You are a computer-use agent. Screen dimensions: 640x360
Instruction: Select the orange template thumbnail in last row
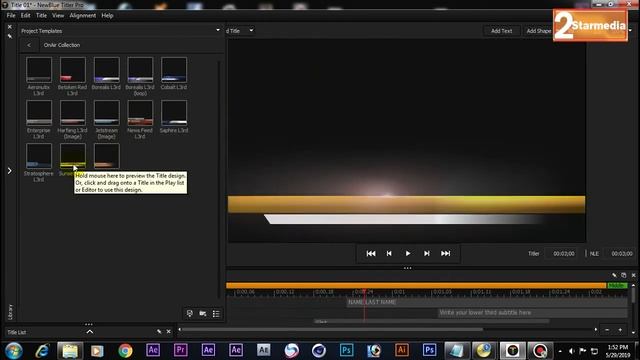[x=107, y=156]
